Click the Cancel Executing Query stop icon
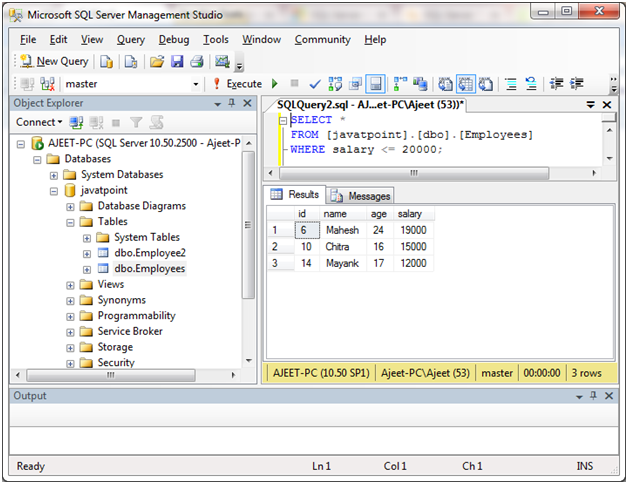Screen dimensions: 628x484 294,83
